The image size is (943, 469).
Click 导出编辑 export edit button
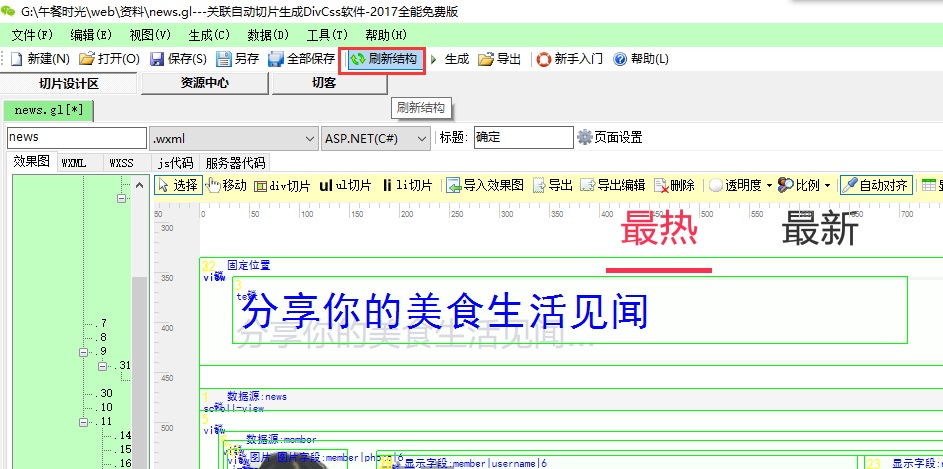[613, 185]
